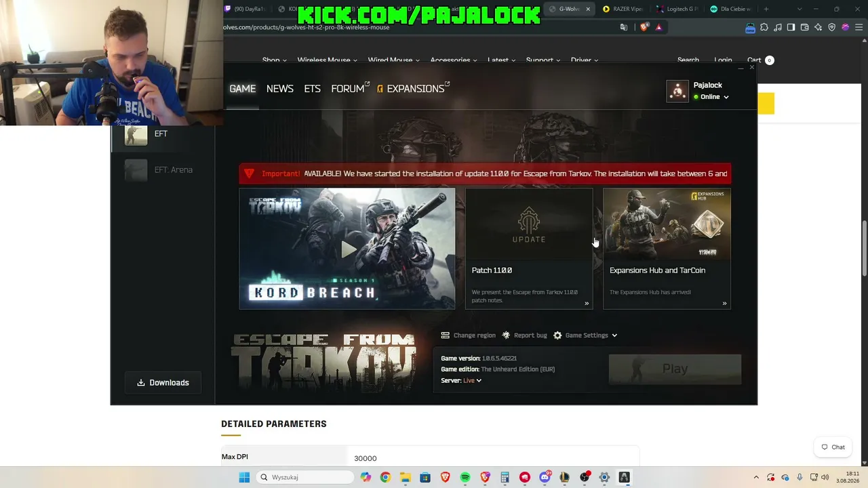Open the Downloads section

point(163,382)
